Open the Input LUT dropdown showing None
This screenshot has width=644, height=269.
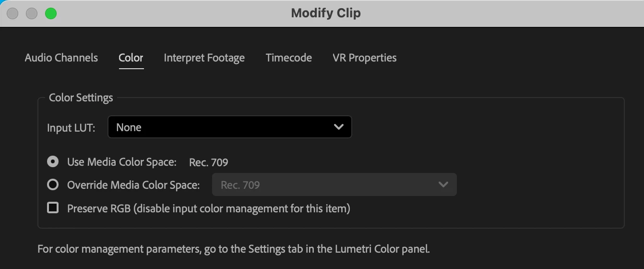point(230,127)
